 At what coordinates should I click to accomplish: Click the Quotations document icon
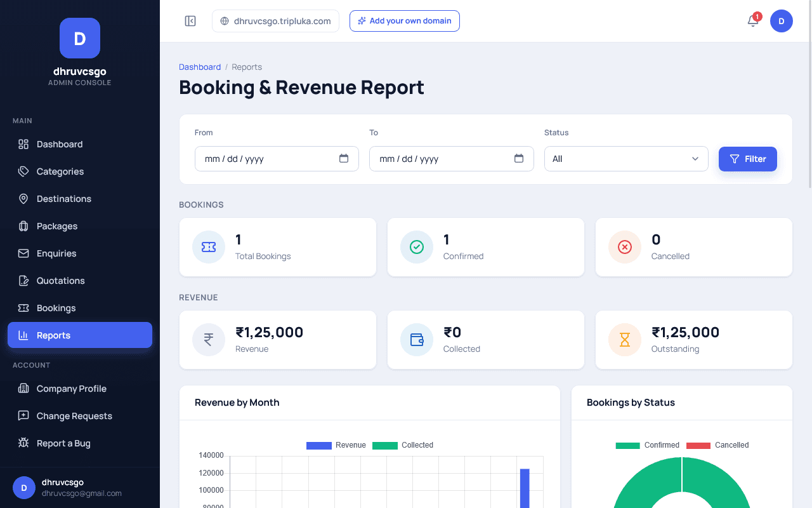tap(23, 281)
